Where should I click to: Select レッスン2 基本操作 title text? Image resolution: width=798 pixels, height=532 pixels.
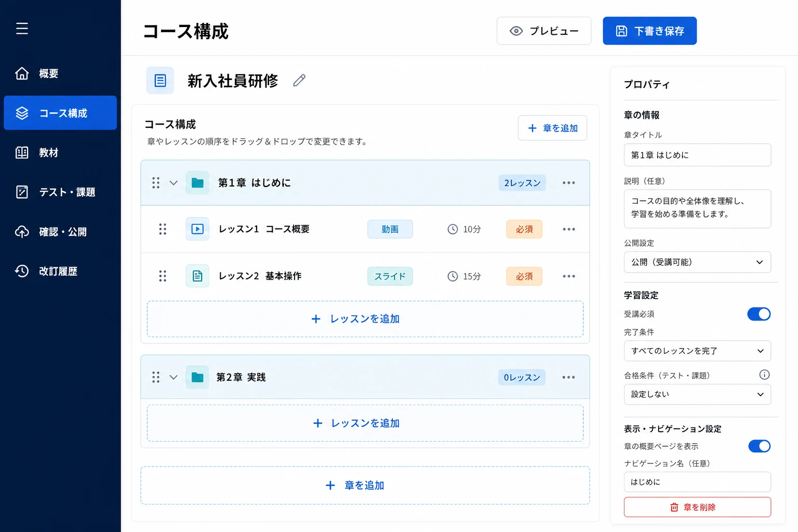pyautogui.click(x=260, y=276)
